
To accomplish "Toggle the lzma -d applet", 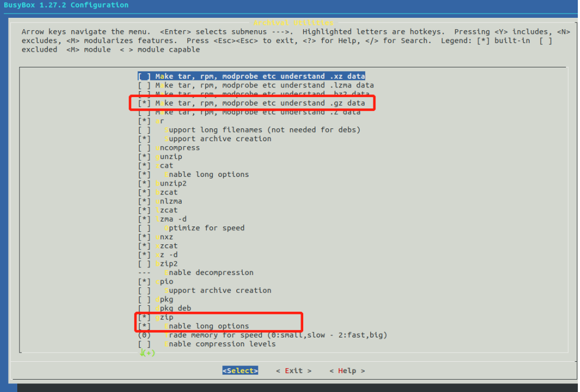I will [162, 219].
